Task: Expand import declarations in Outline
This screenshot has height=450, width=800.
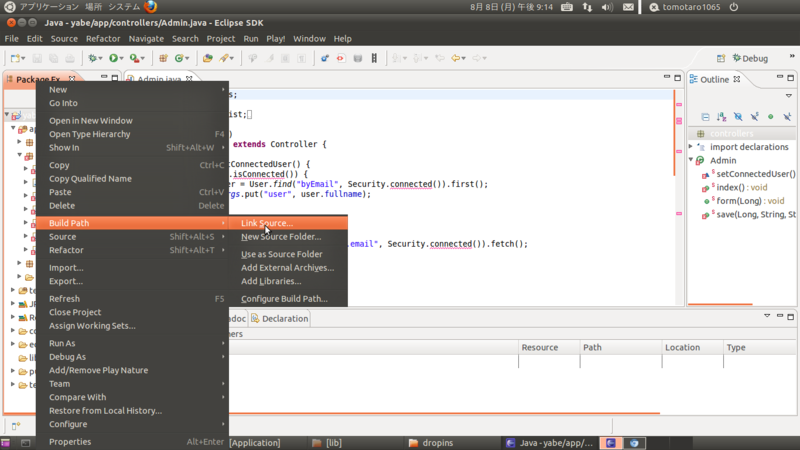Action: (692, 147)
